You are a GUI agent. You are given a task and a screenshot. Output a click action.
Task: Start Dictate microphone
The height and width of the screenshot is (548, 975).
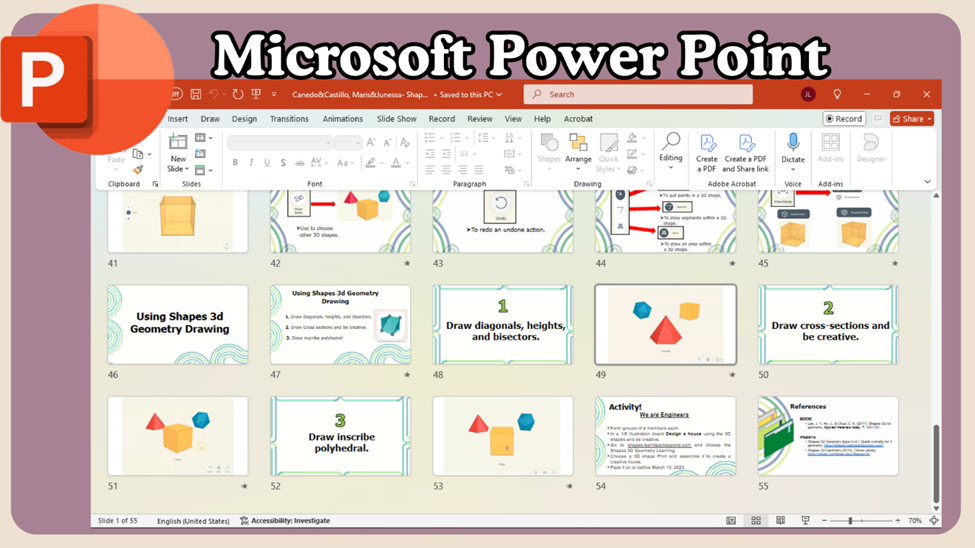(x=793, y=151)
